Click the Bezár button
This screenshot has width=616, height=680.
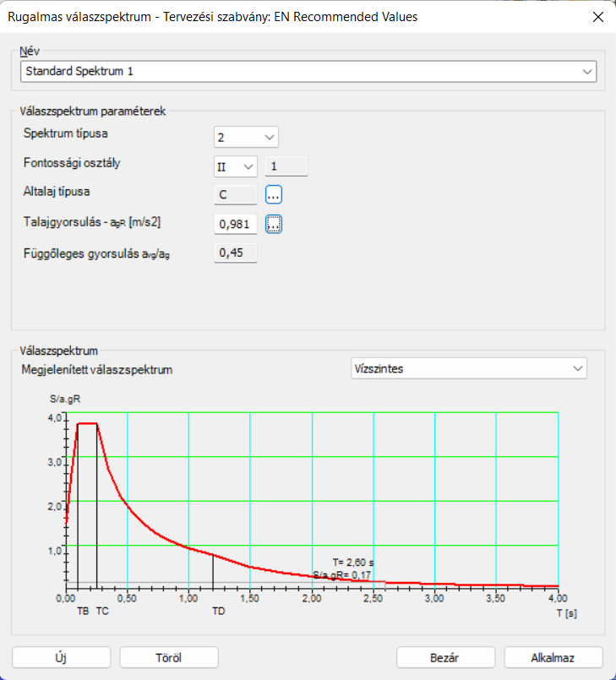click(x=445, y=658)
